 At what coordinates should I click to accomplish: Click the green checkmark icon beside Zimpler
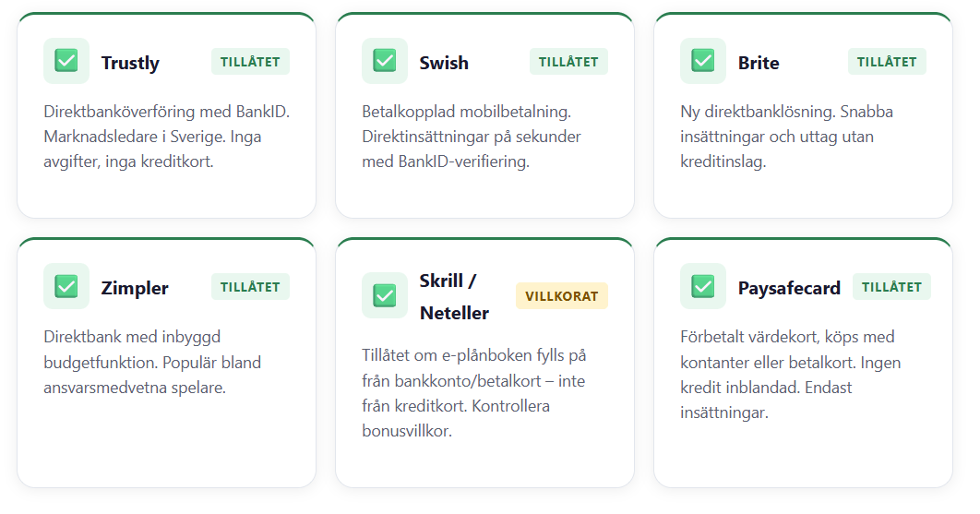(x=66, y=286)
